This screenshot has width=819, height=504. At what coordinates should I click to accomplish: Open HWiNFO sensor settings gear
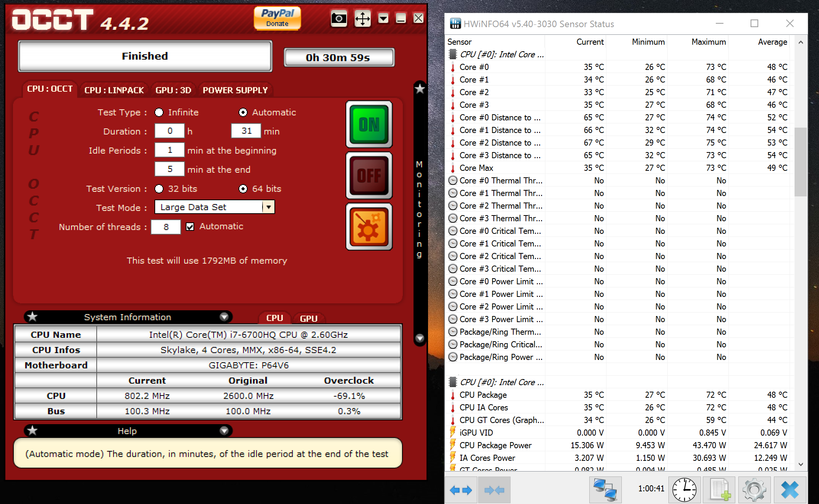point(754,489)
